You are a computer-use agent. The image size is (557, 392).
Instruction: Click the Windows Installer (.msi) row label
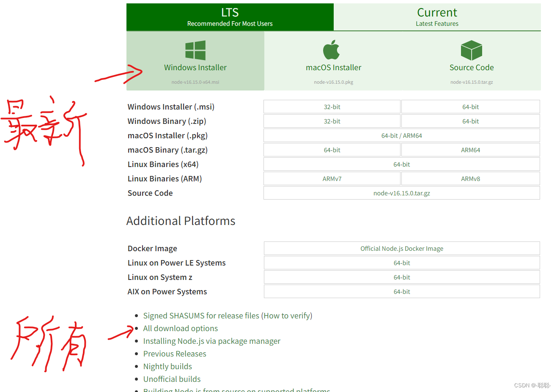[171, 107]
